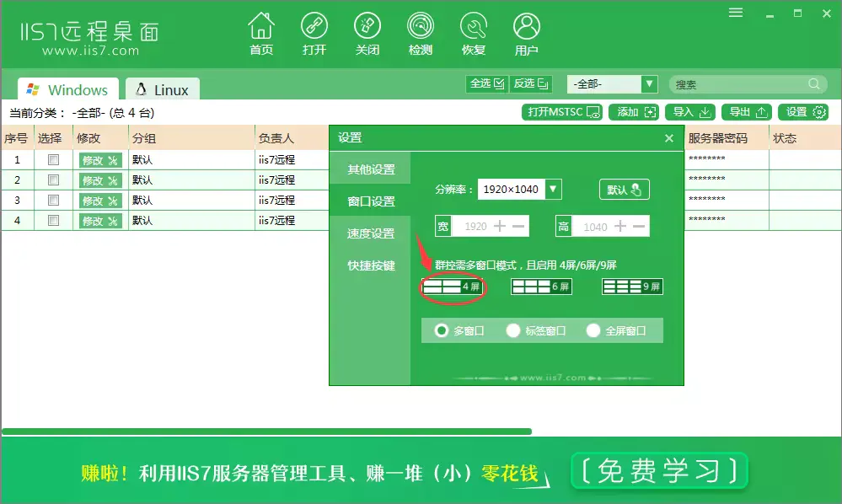Click the 服务器密码 column header
Viewport: 842px width, 504px height.
pyautogui.click(x=727, y=138)
